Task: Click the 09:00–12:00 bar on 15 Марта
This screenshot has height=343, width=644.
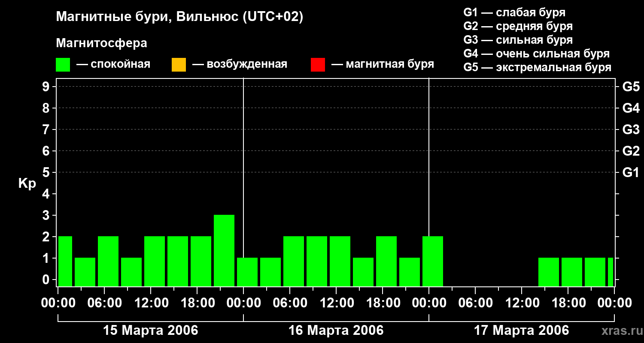Action: click(x=131, y=272)
